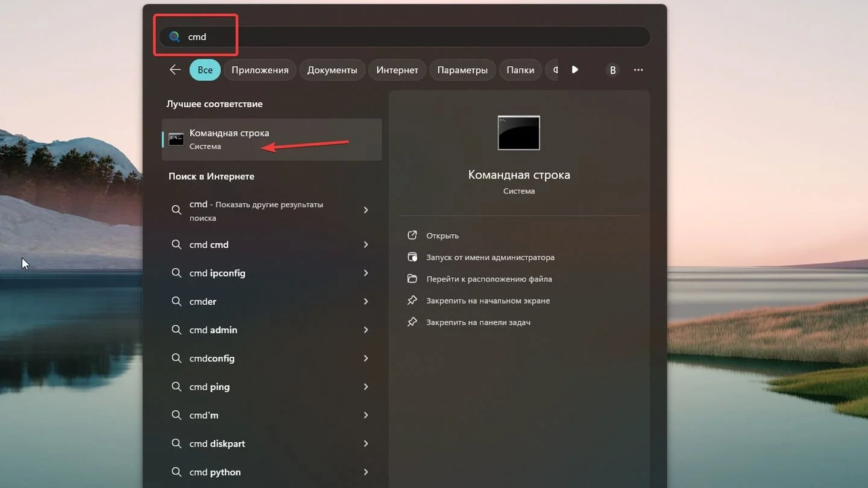The width and height of the screenshot is (868, 488).
Task: Expand chevron beside cmd ping
Action: click(x=366, y=387)
